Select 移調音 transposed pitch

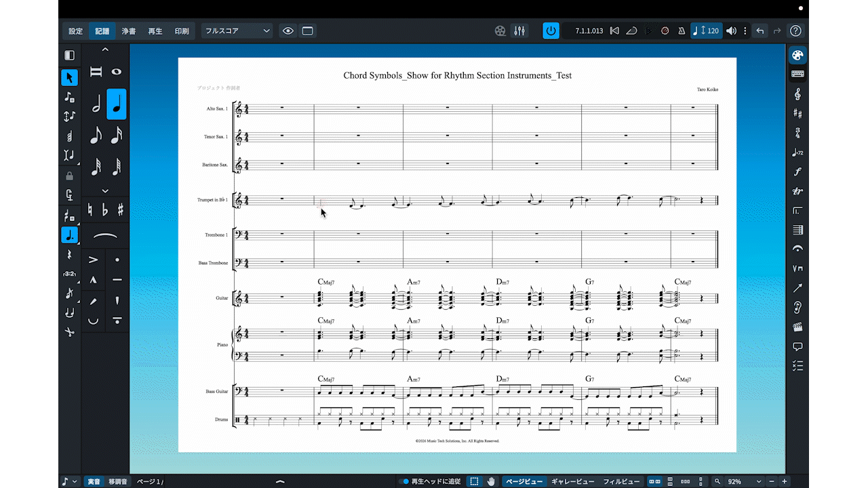pos(119,481)
